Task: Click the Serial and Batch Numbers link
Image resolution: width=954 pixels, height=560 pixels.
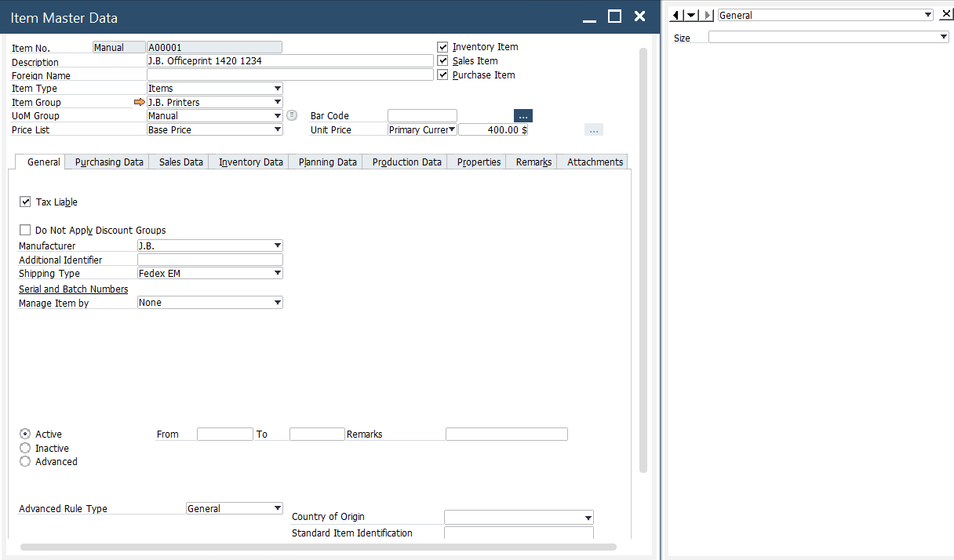Action: [x=73, y=289]
